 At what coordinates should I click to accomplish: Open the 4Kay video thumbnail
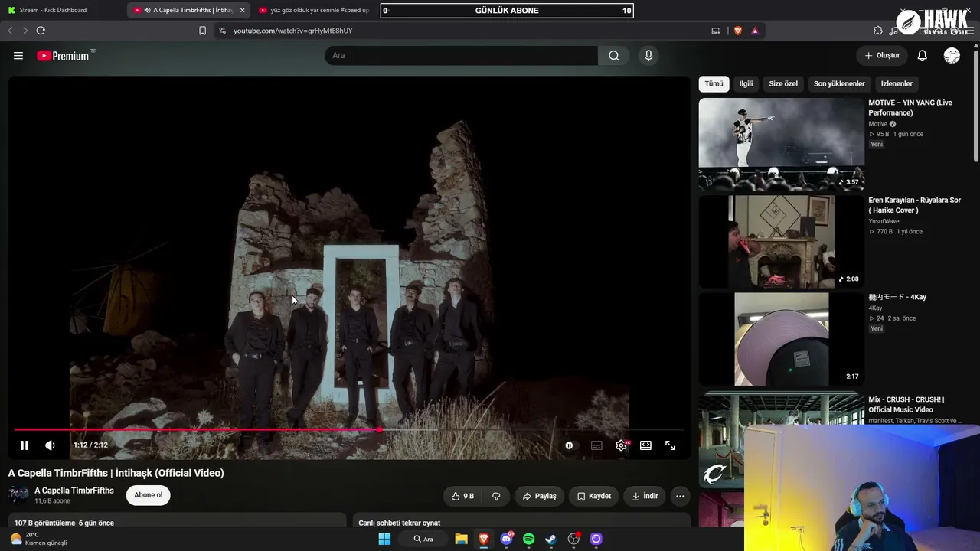tap(781, 339)
